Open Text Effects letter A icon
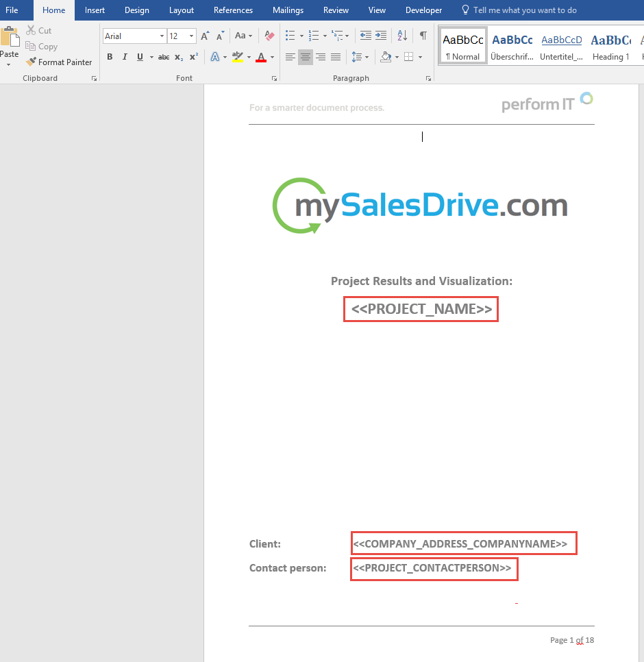Viewport: 644px width, 662px height. (x=215, y=57)
